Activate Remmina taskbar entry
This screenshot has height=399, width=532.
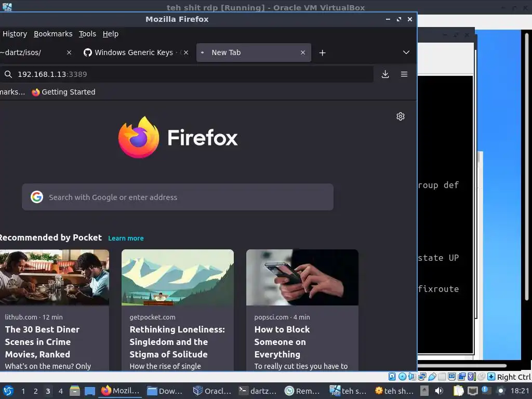click(x=302, y=391)
